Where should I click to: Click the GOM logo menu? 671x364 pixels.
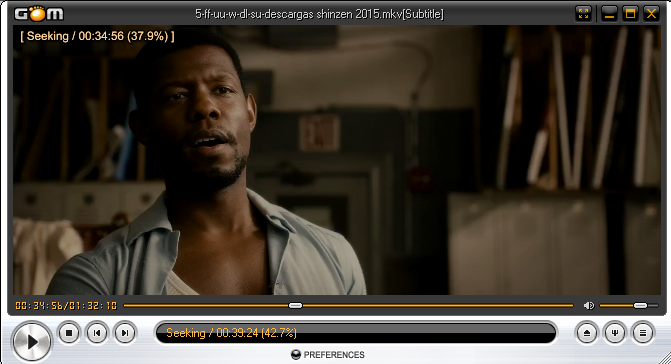coord(39,13)
